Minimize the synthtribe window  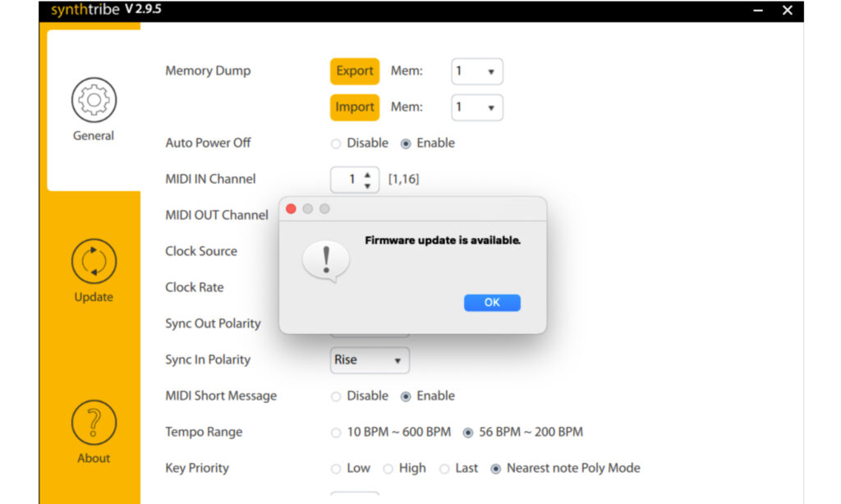(758, 10)
